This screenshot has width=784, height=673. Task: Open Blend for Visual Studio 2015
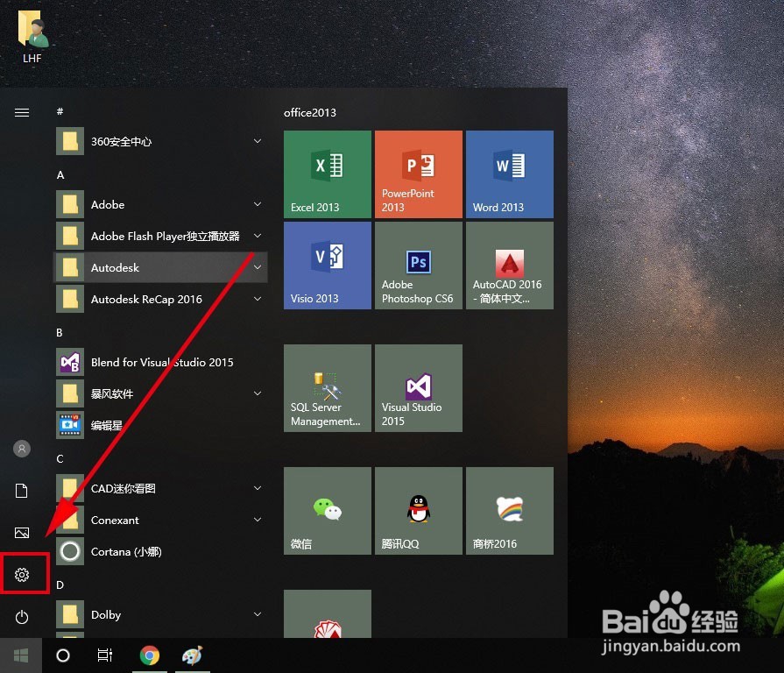coord(162,362)
